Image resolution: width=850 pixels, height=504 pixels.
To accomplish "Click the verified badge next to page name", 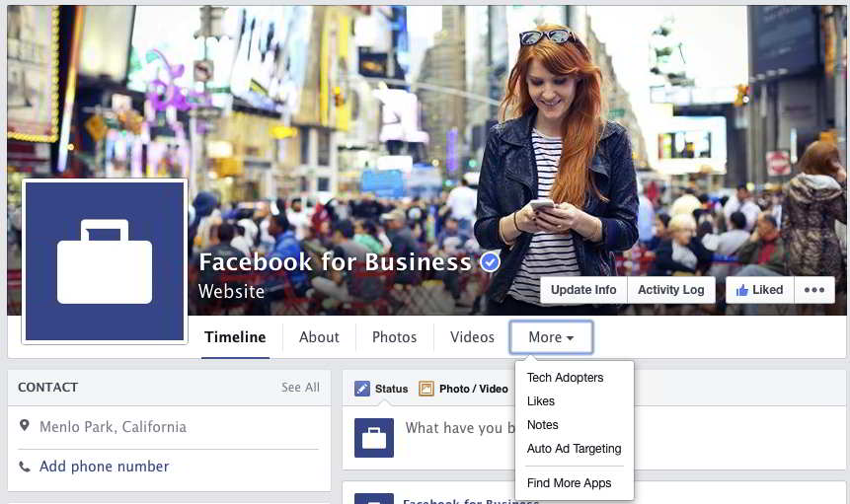I will point(490,262).
